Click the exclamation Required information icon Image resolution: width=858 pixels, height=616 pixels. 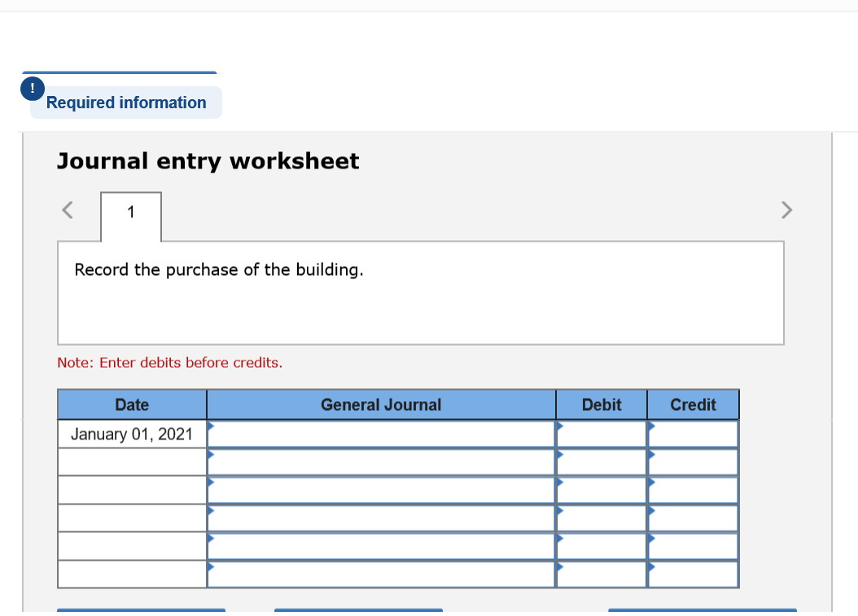(33, 89)
